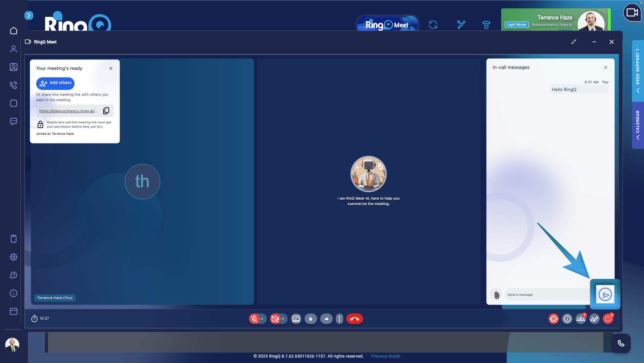Click the Add others button
The height and width of the screenshot is (363, 644).
coord(55,83)
